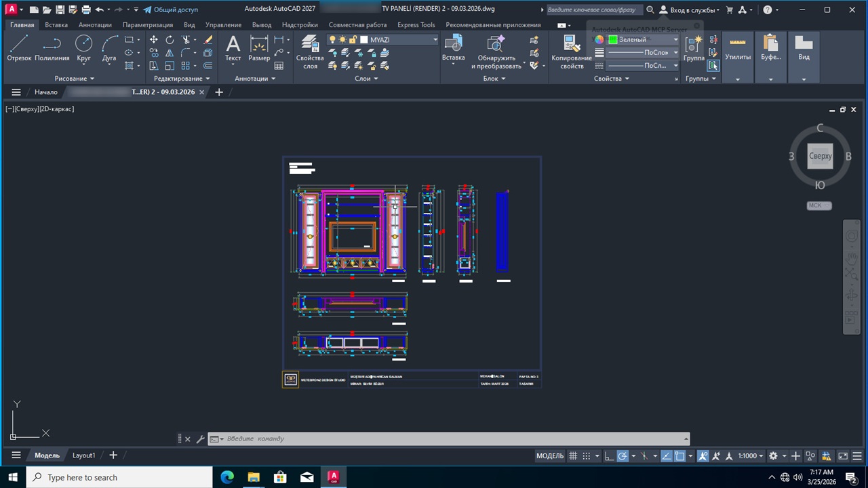
Task: Toggle ortho mode in status bar
Action: [x=609, y=456]
